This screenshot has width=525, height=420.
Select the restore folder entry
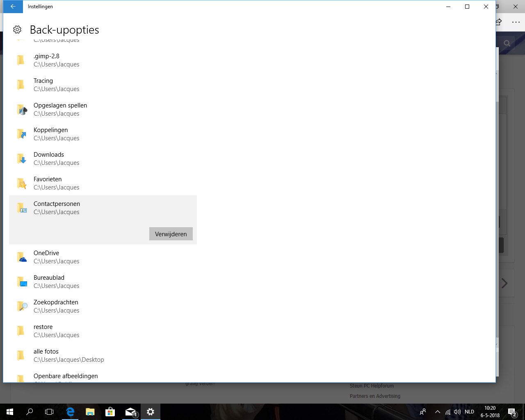[x=103, y=331]
